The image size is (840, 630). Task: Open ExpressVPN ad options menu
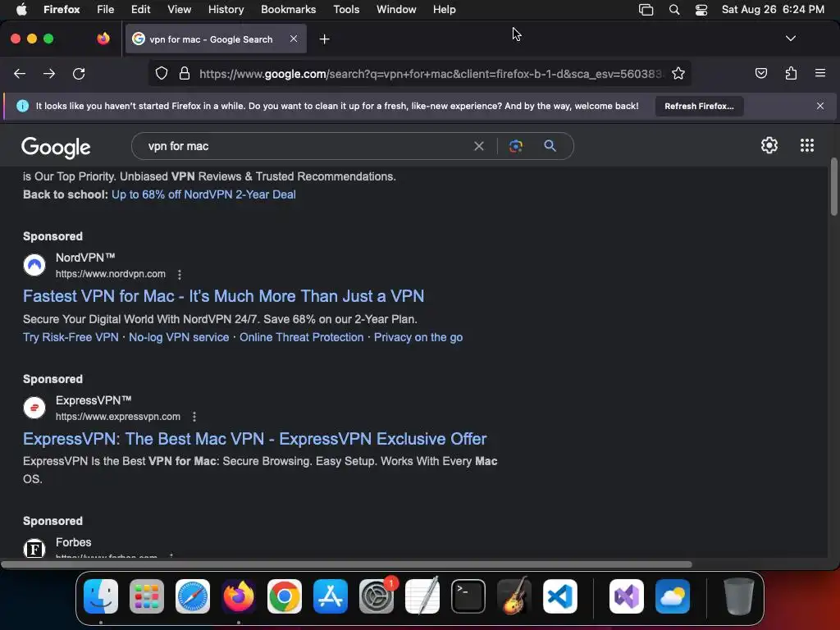click(194, 417)
